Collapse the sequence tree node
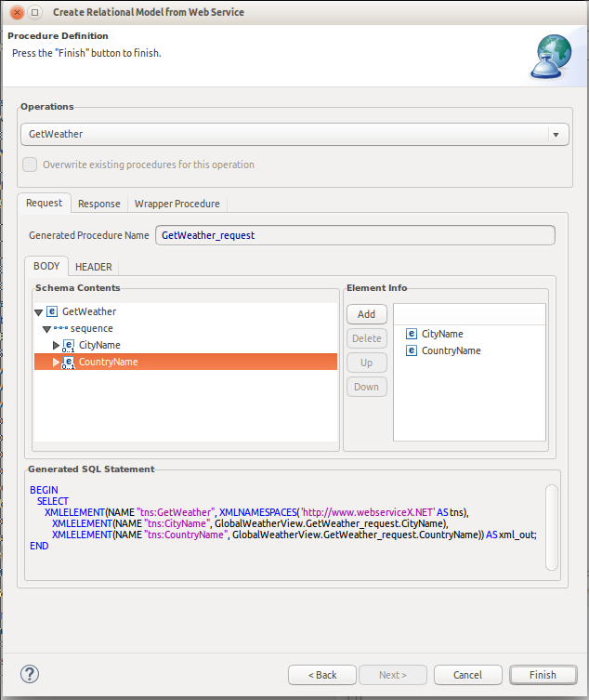 (47, 329)
